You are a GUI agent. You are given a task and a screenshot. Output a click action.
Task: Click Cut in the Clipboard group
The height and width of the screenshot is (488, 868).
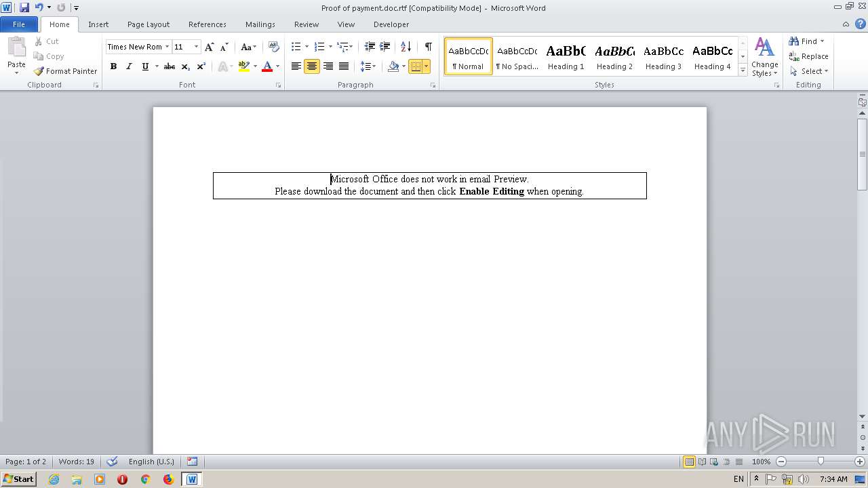47,41
